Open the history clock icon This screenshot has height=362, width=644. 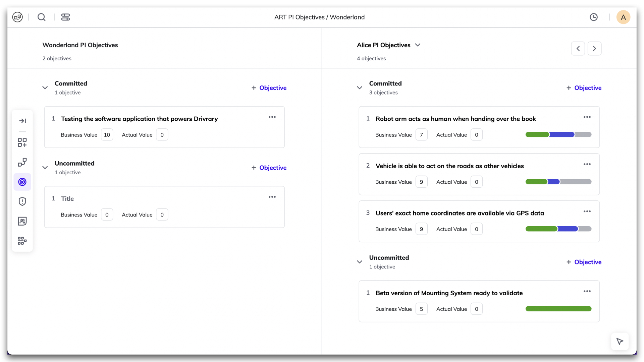click(594, 17)
